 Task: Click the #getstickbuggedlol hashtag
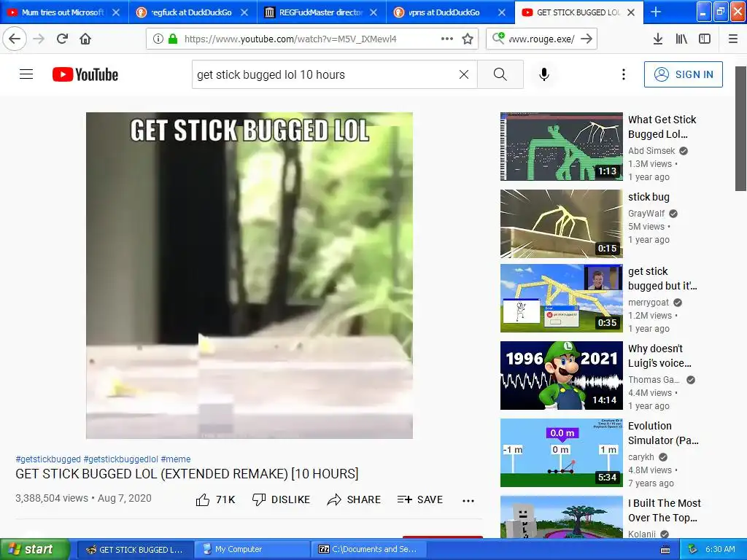click(x=120, y=459)
